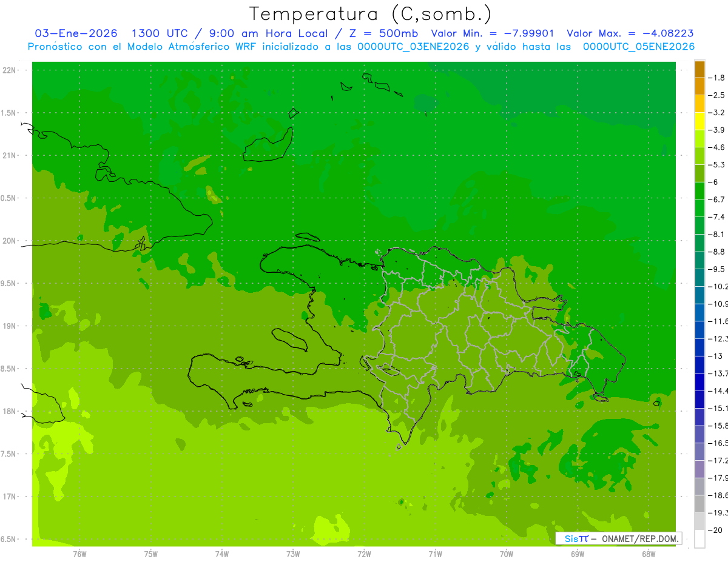Click the "1300 UTC" time label
Image resolution: width=728 pixels, height=562 pixels.
point(160,33)
